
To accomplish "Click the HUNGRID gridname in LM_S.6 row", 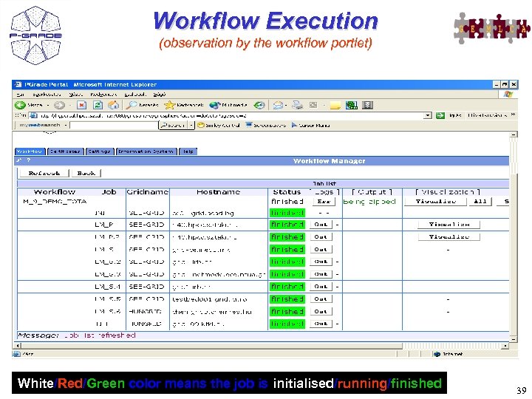I will [x=146, y=312].
